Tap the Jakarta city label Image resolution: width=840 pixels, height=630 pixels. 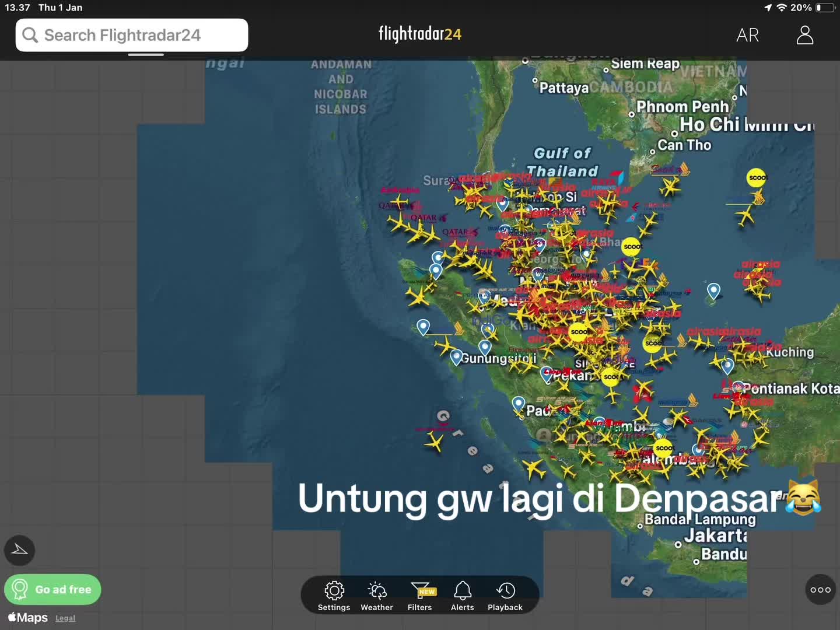tap(716, 535)
